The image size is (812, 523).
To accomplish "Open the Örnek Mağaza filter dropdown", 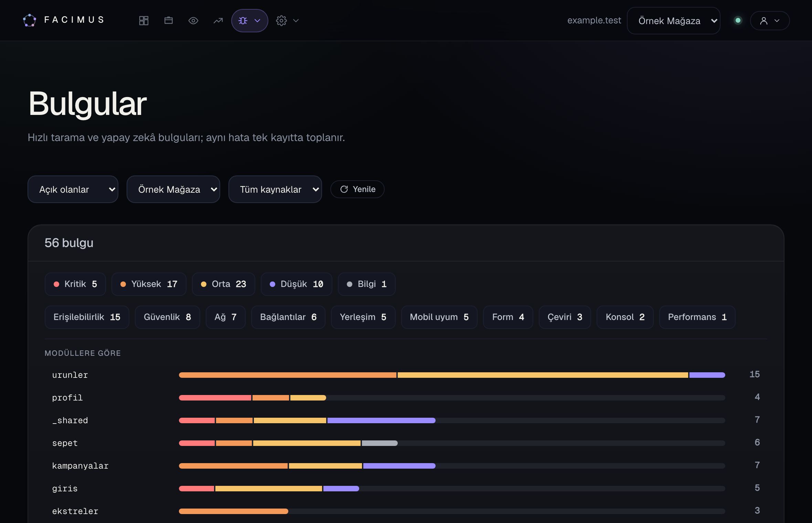I will pos(173,189).
